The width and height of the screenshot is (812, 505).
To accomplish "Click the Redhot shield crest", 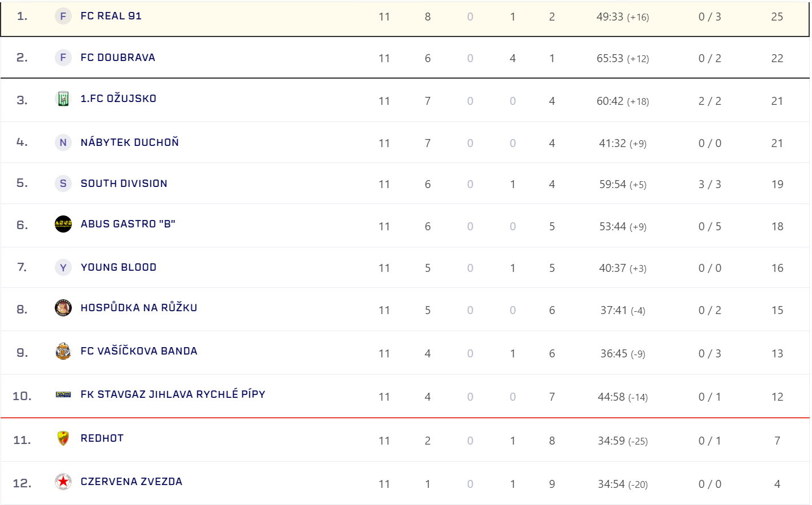I will point(63,438).
